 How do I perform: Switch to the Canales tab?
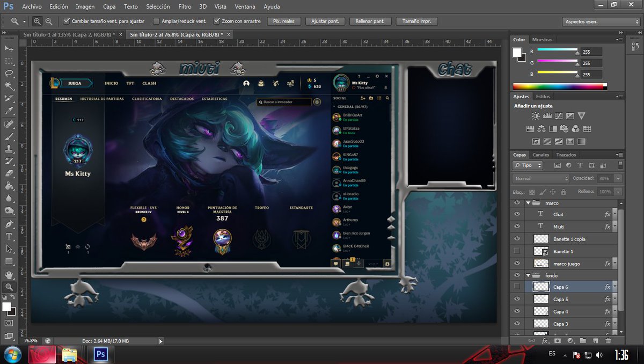click(541, 155)
